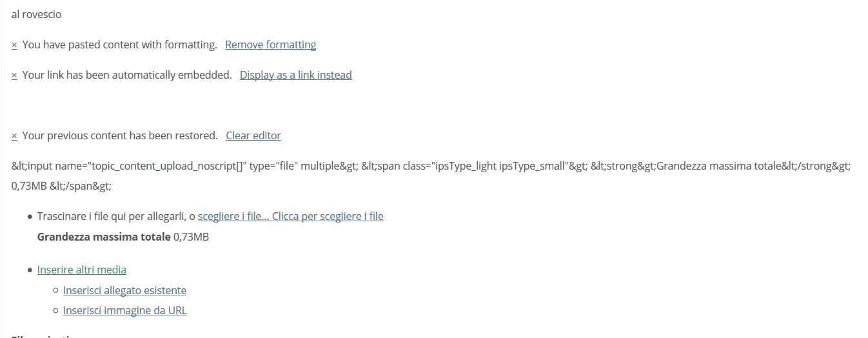Click the 'You have pasted content with formatting' message
The height and width of the screenshot is (338, 868).
[x=119, y=45]
